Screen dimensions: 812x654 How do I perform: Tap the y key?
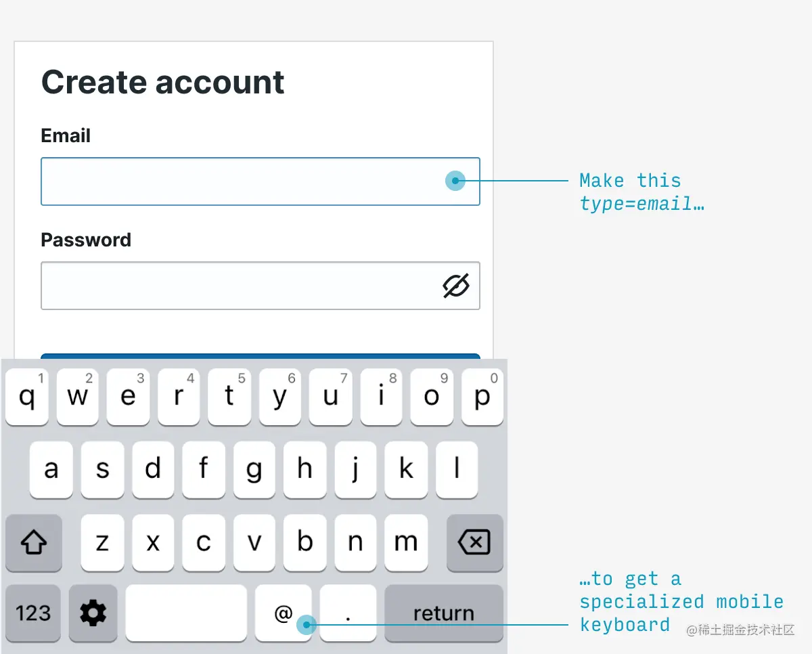pyautogui.click(x=279, y=397)
